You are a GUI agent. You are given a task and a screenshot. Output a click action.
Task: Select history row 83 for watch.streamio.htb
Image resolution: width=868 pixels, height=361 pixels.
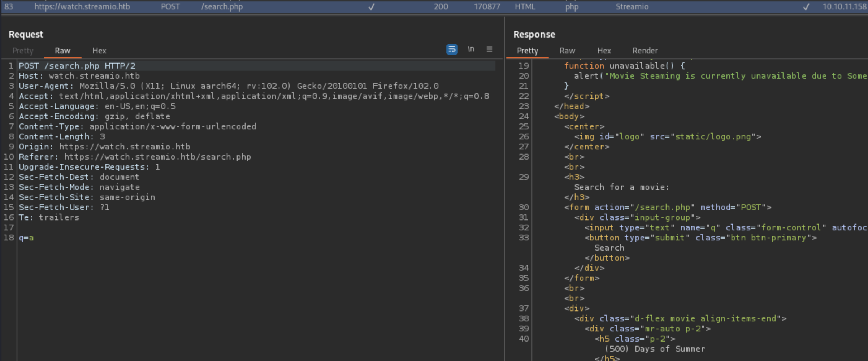tap(434, 7)
